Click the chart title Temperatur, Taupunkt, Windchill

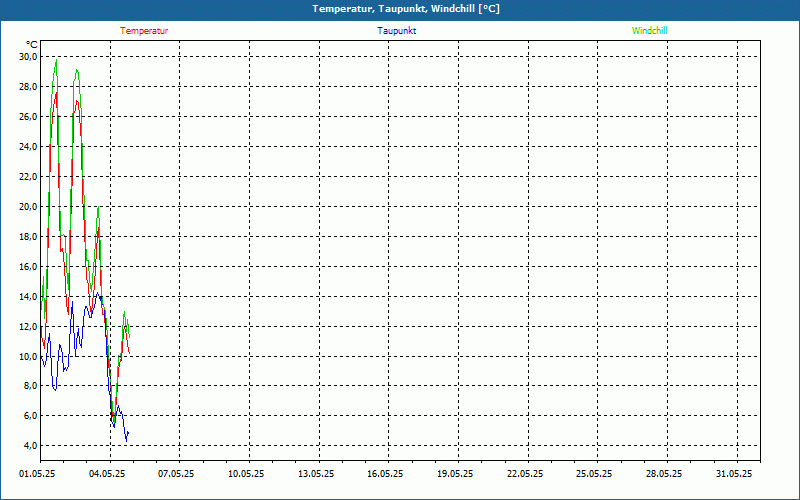click(406, 9)
